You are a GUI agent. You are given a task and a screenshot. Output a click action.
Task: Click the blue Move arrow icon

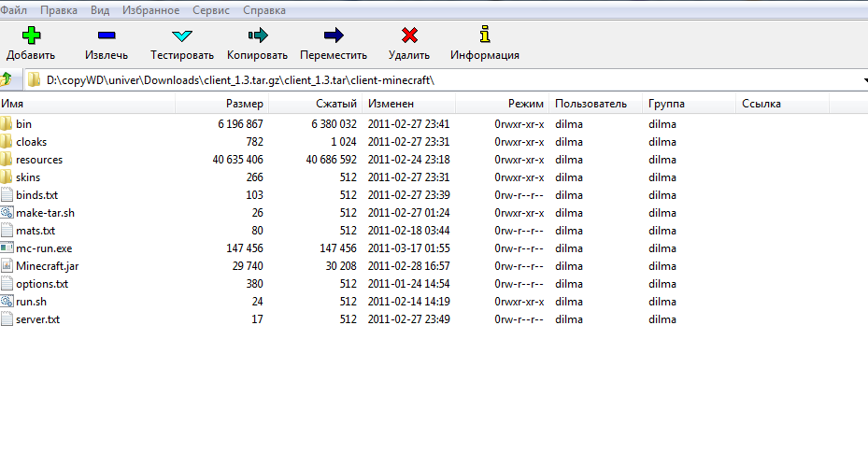tap(334, 35)
